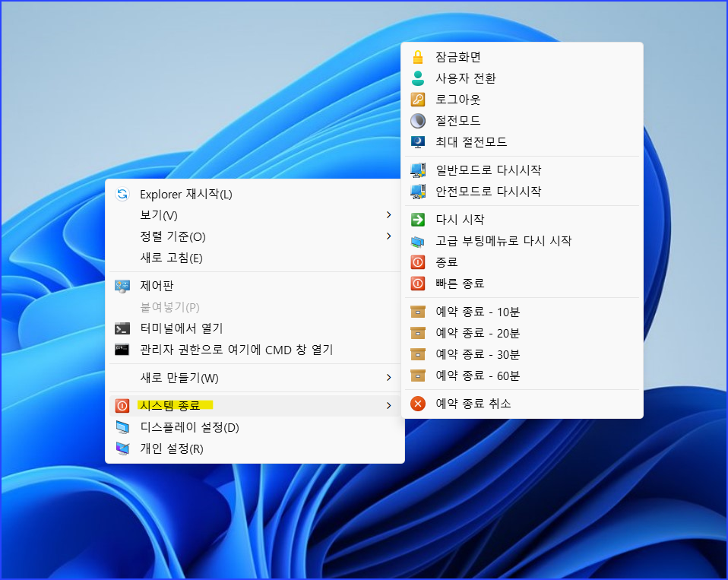Expand the 정렬 기준(O) submenu arrow

click(x=388, y=236)
